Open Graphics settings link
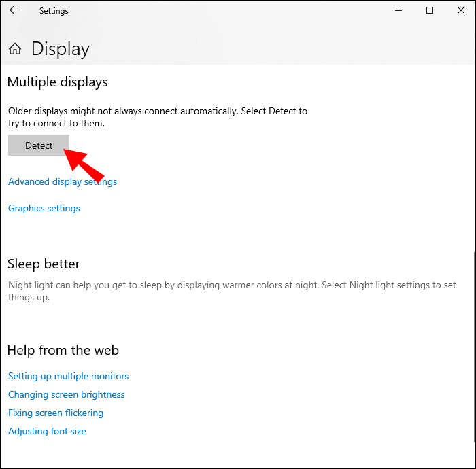 pyautogui.click(x=44, y=209)
